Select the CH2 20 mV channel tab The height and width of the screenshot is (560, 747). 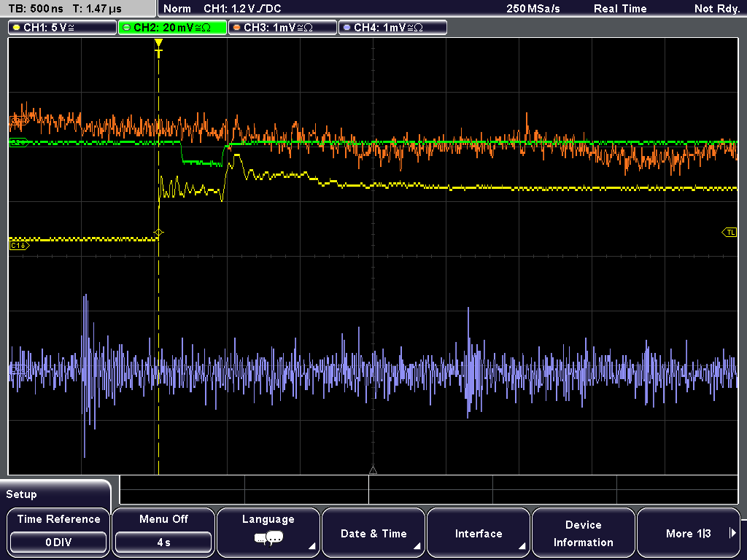pos(172,28)
